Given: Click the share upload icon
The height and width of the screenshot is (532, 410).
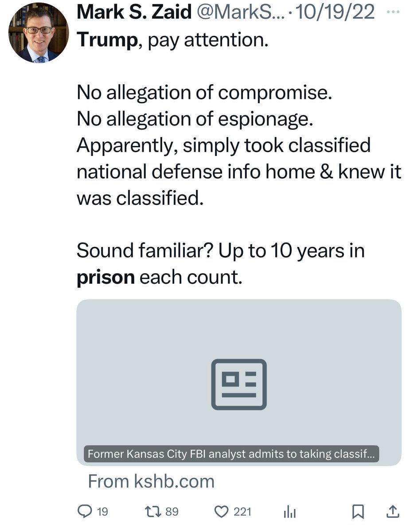Looking at the screenshot, I should 392,512.
